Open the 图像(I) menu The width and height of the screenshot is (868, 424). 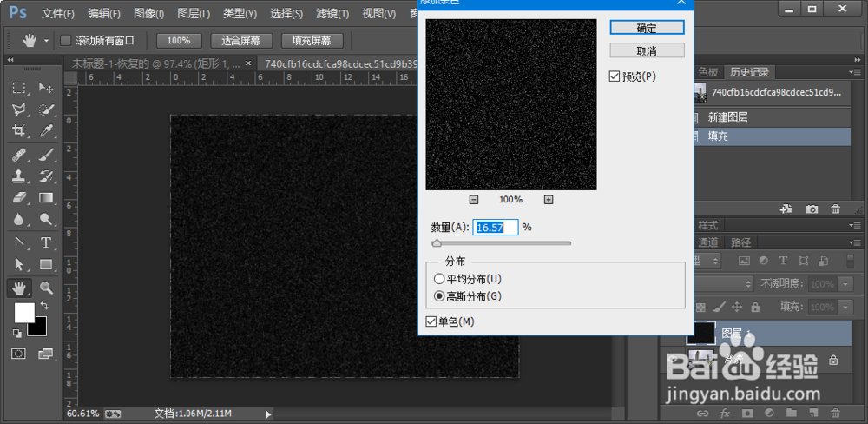149,14
